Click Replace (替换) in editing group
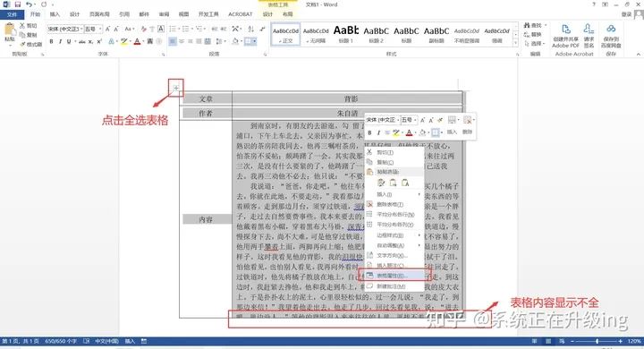This screenshot has width=644, height=349. click(x=533, y=35)
